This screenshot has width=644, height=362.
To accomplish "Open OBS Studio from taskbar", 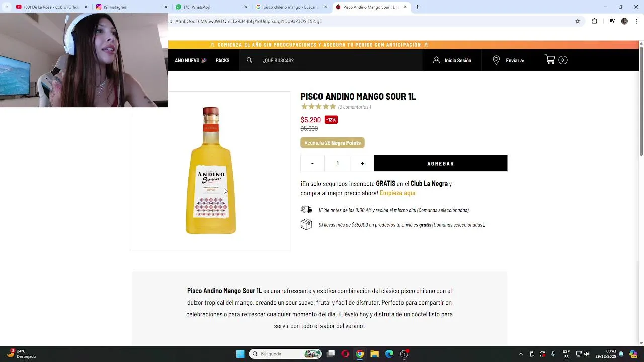I will coord(404,354).
